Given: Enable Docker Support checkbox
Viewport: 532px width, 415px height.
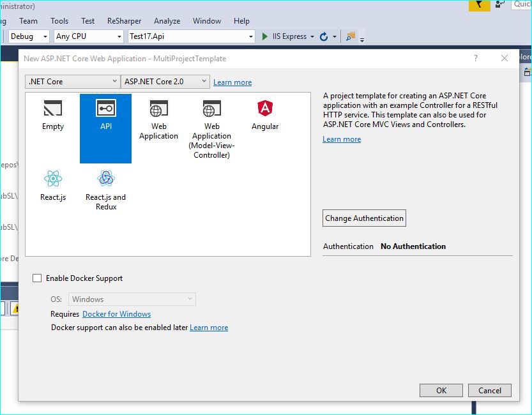Looking at the screenshot, I should (x=37, y=278).
